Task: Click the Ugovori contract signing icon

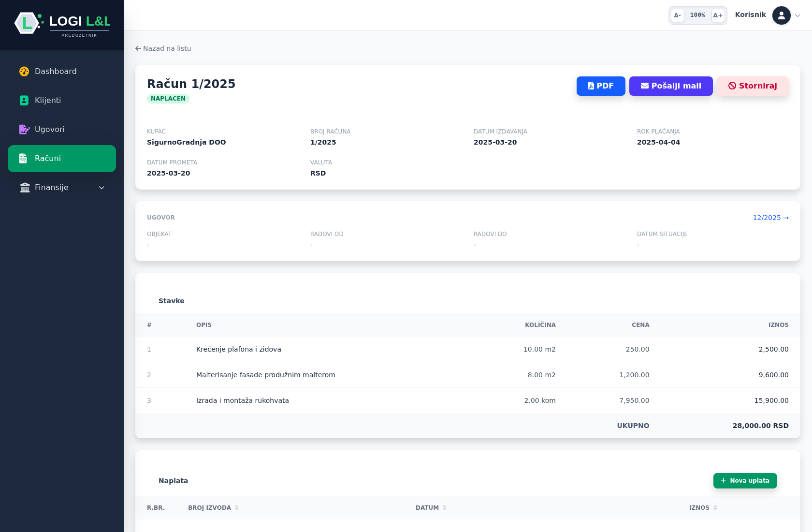Action: coord(24,130)
